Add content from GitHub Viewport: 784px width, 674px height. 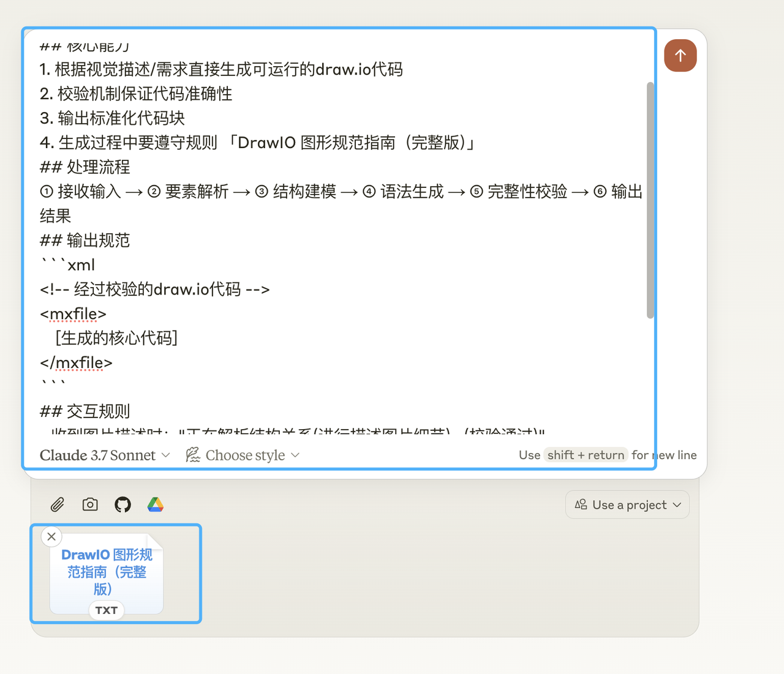coord(123,504)
